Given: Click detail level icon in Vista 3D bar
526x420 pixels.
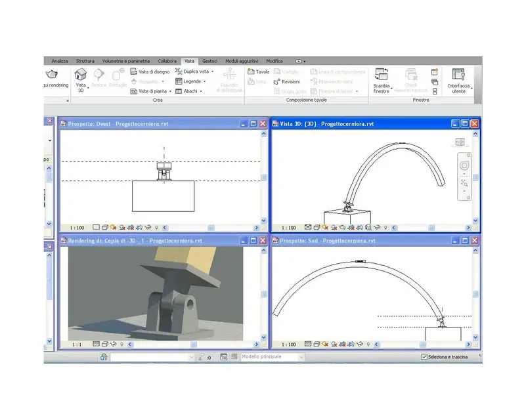Looking at the screenshot, I should click(x=308, y=227).
